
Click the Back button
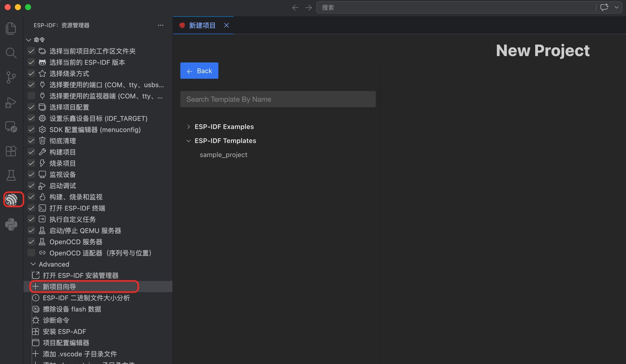(x=199, y=71)
